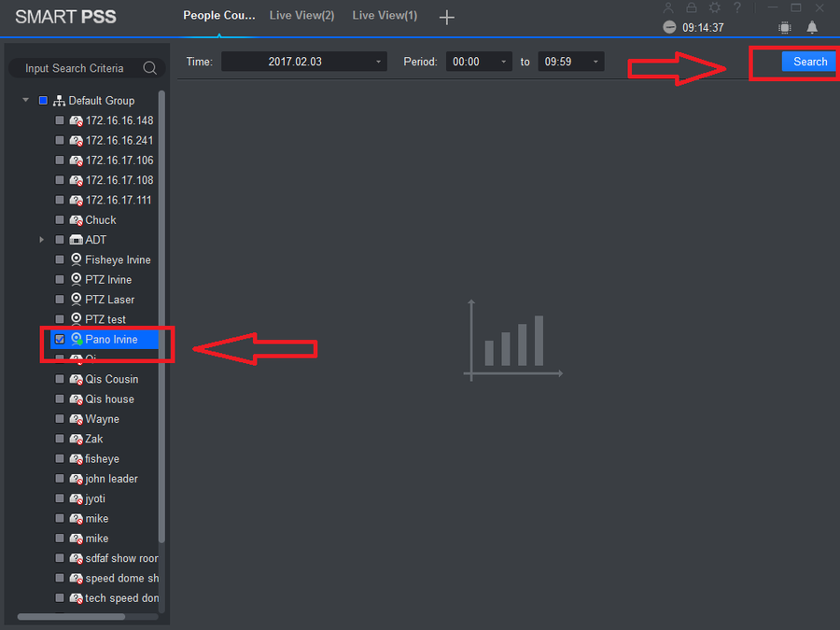The height and width of the screenshot is (630, 840).
Task: Click the fisheye offline camera icon
Action: coord(77,459)
